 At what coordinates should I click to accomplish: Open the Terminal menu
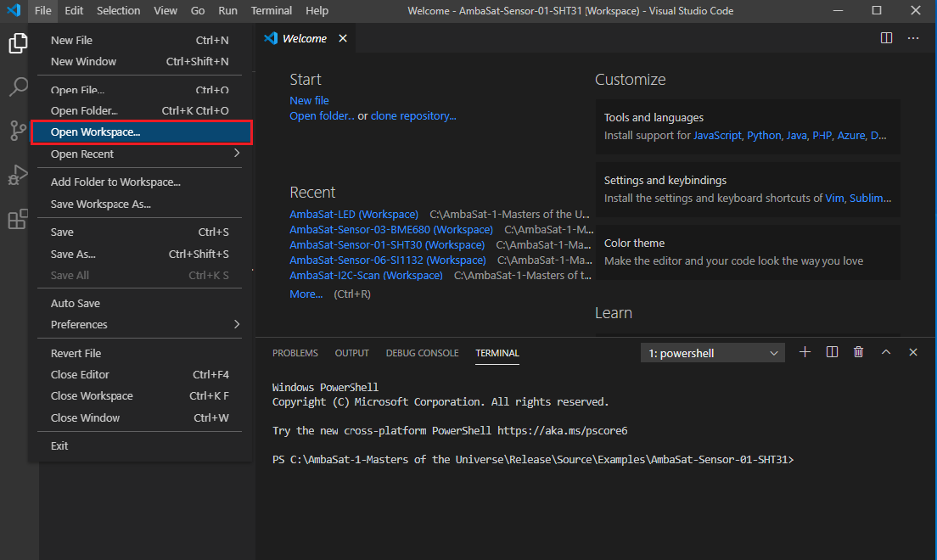click(272, 10)
